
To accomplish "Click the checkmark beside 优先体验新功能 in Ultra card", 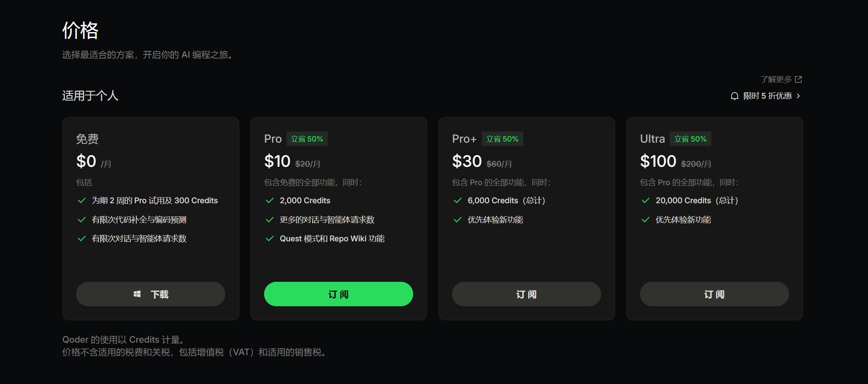I will click(645, 220).
